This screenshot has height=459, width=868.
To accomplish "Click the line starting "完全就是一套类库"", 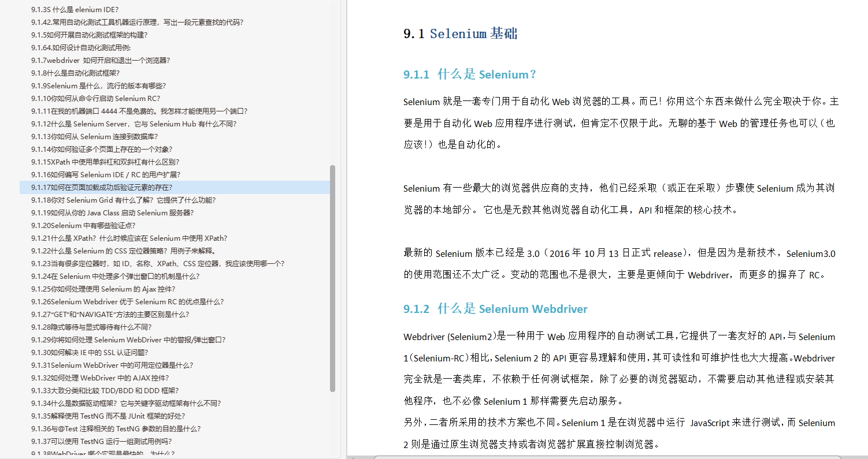I will tap(619, 379).
